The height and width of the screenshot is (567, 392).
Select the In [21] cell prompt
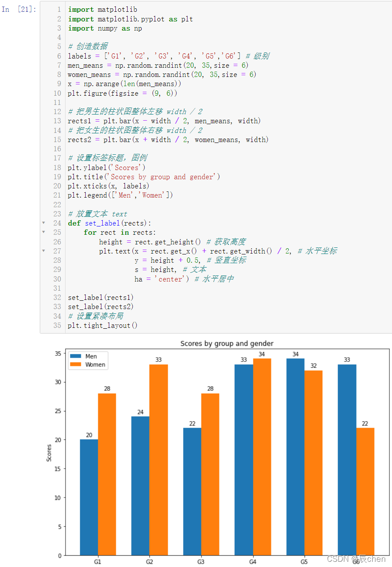click(x=19, y=9)
